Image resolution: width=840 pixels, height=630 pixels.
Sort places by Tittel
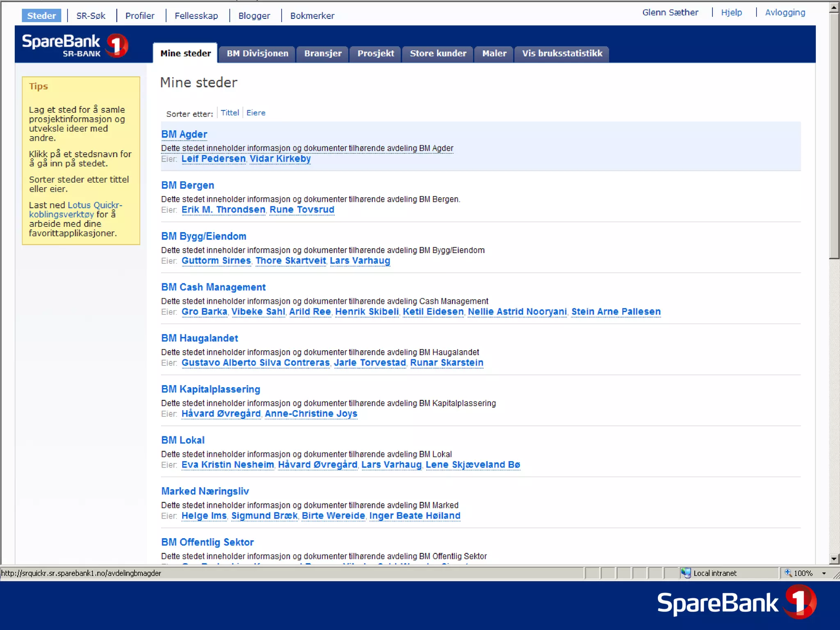coord(230,113)
